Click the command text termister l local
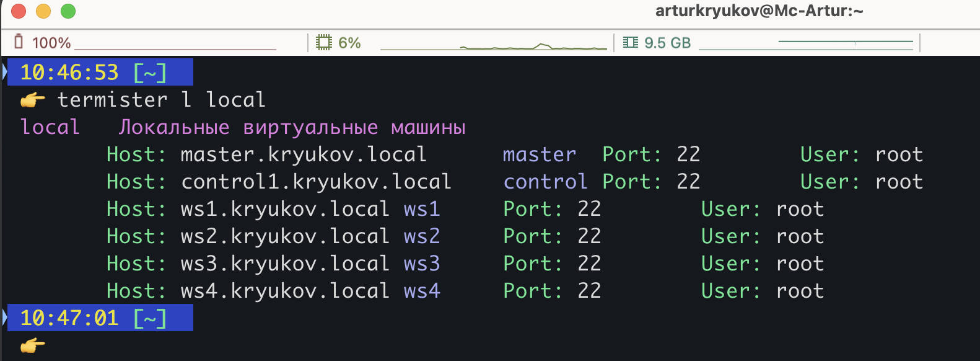Viewport: 980px width, 361px height. tap(161, 100)
